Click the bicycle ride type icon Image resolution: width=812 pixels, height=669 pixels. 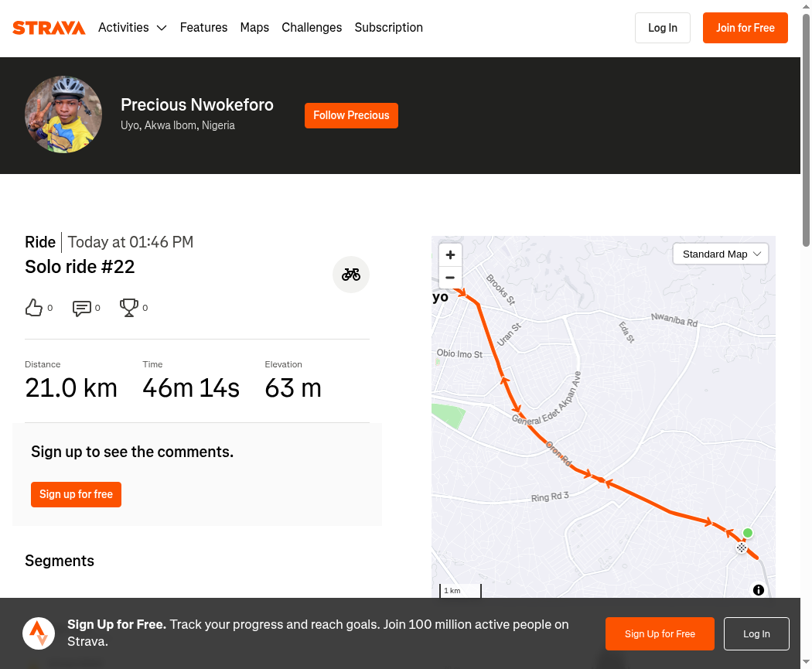pos(351,275)
